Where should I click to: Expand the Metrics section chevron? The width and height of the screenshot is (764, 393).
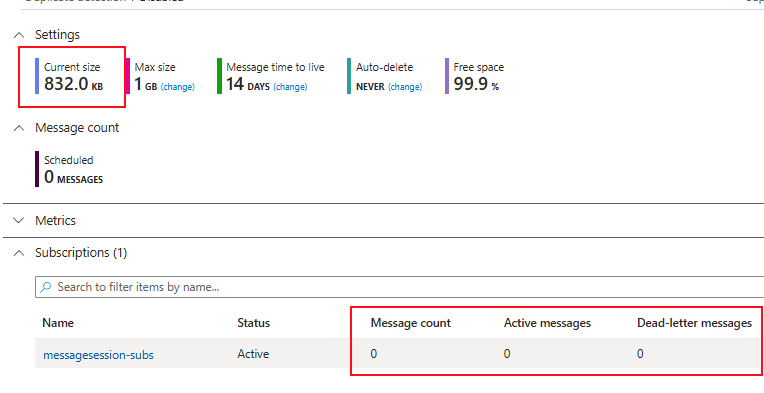coord(19,221)
